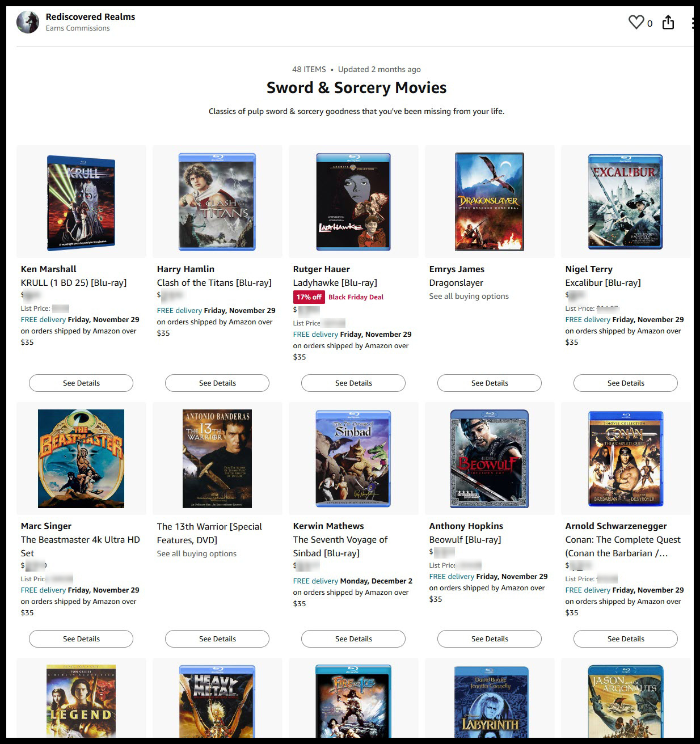Click The Beastmaster 4k Ultra HD Set title
This screenshot has width=700, height=744.
(80, 546)
